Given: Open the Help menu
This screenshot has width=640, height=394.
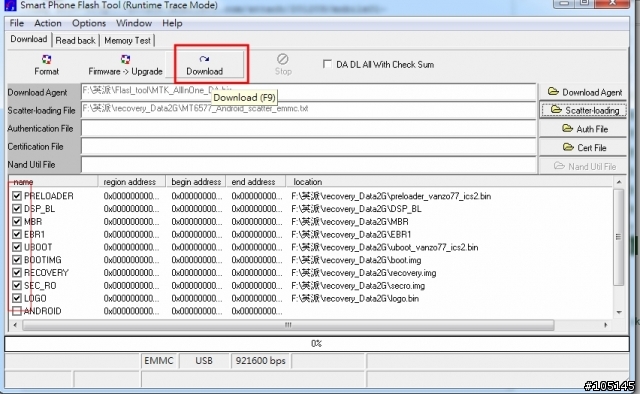Looking at the screenshot, I should pyautogui.click(x=172, y=23).
